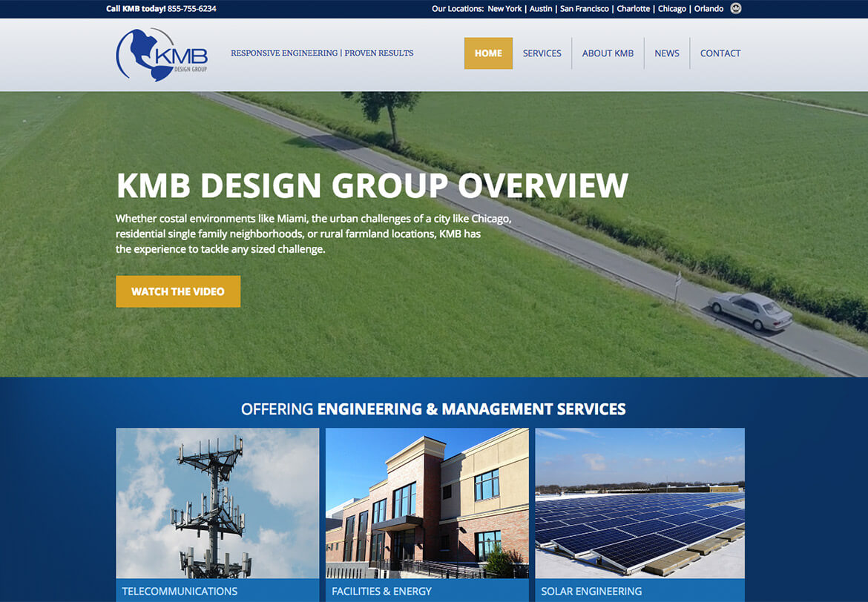868x602 pixels.
Task: Click the Telecommunications service label
Action: [x=180, y=591]
